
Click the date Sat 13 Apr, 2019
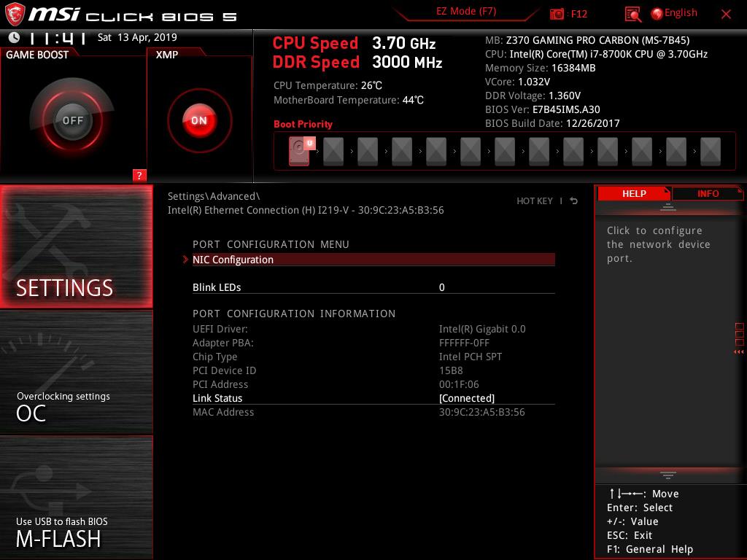137,38
